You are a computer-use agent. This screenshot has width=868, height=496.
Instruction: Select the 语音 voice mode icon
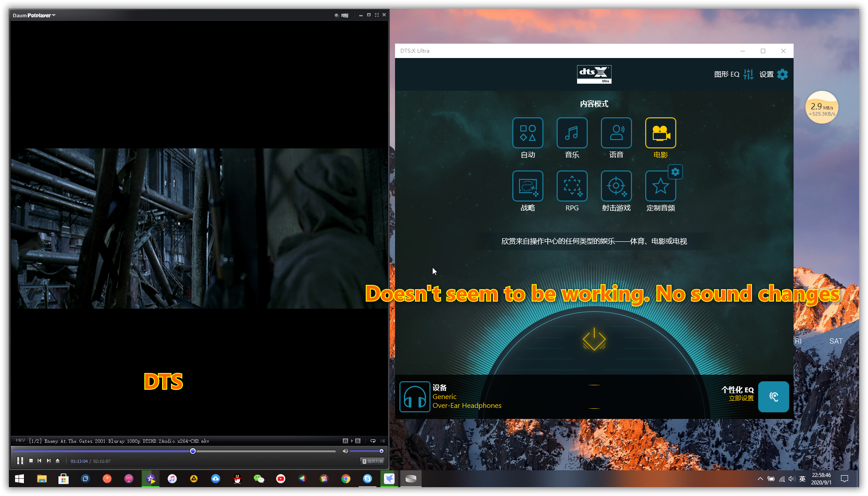(x=616, y=133)
